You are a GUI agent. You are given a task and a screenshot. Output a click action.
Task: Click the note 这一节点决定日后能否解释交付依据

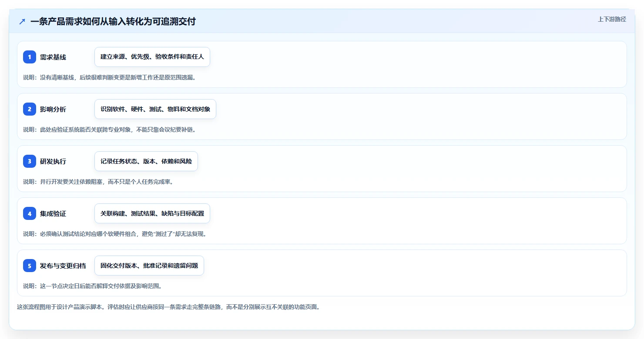(x=93, y=286)
